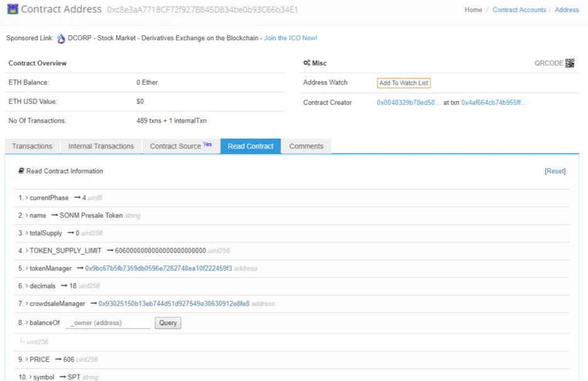Open the QRCODE icon

click(570, 63)
